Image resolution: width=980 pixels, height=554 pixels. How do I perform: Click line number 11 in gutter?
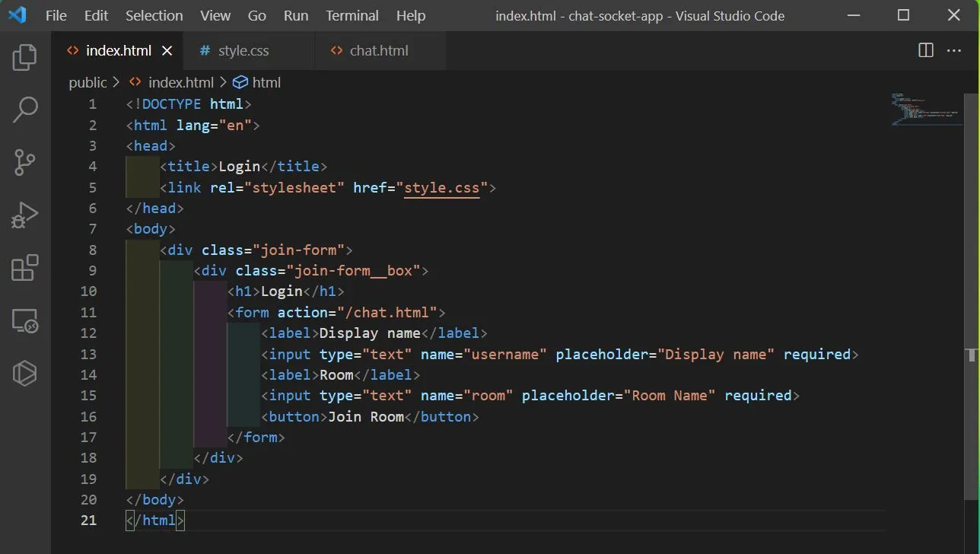point(89,313)
